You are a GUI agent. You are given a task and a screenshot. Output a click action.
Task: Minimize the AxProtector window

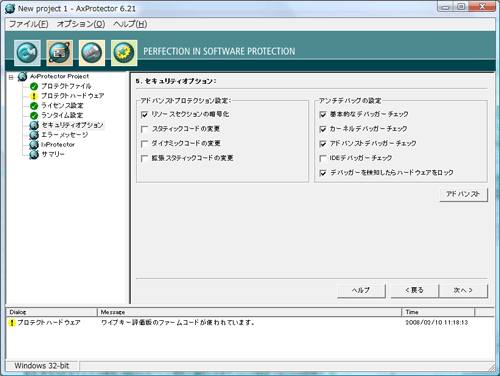point(446,7)
